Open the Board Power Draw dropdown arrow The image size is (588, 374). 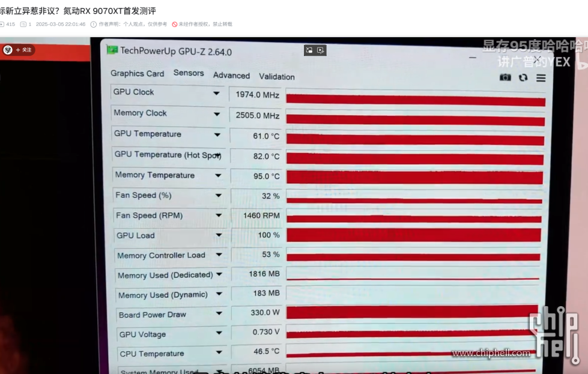(x=219, y=313)
